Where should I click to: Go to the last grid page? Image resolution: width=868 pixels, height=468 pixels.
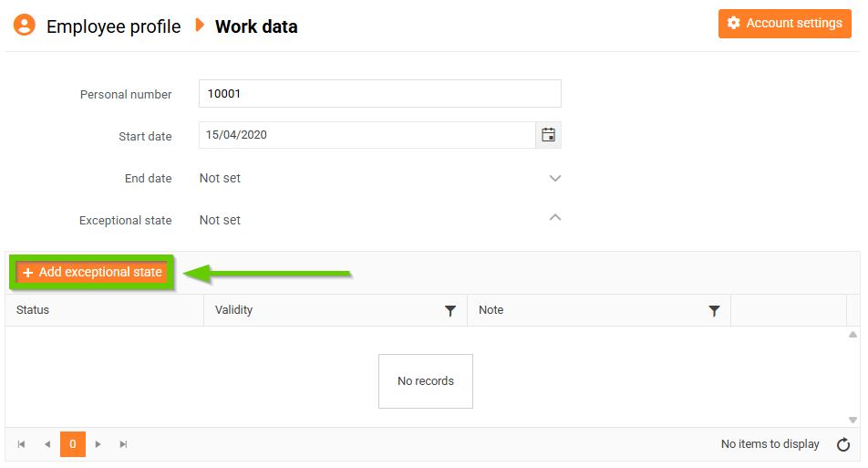click(124, 444)
